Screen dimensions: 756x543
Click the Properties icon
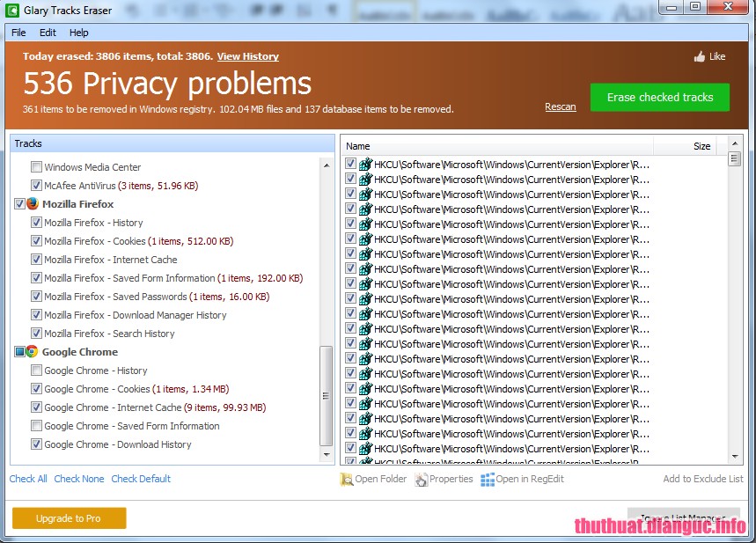421,480
